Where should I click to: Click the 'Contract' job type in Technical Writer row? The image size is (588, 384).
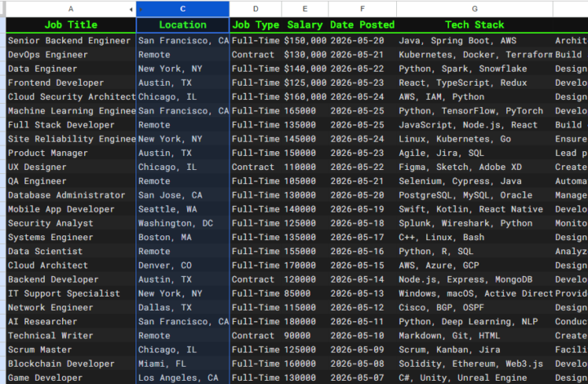(x=256, y=336)
